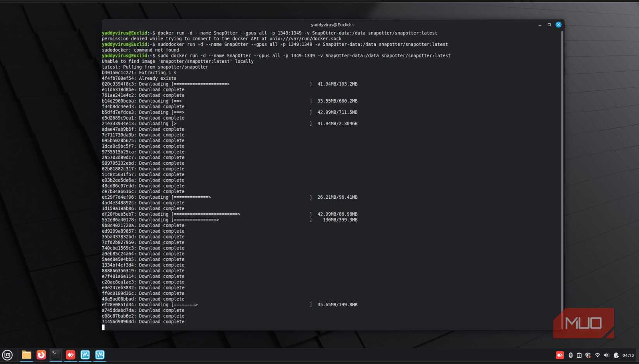Click the 'Unable to find image' line
The height and width of the screenshot is (364, 639).
[178, 61]
